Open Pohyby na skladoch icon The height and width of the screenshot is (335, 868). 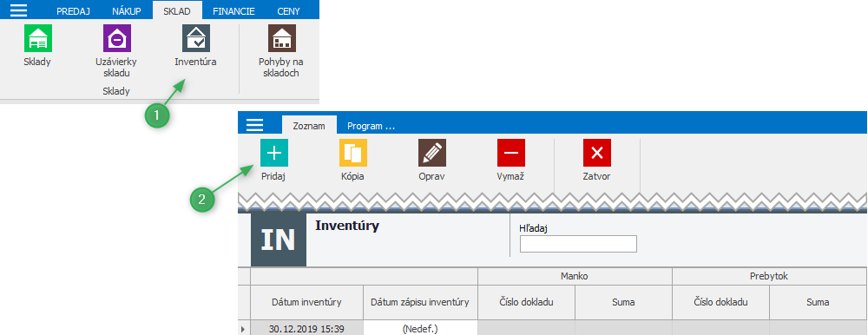pos(282,38)
